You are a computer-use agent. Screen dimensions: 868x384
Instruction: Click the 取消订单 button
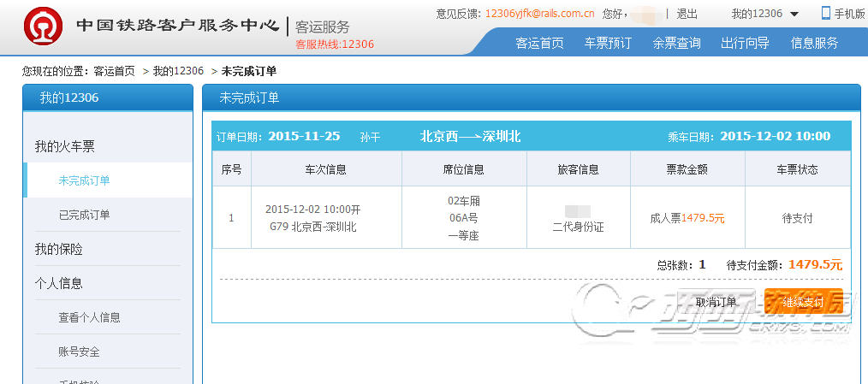[716, 302]
